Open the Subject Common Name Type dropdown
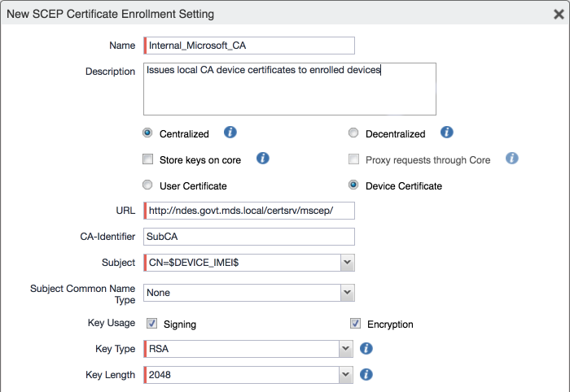This screenshot has height=392, width=570. [x=348, y=293]
